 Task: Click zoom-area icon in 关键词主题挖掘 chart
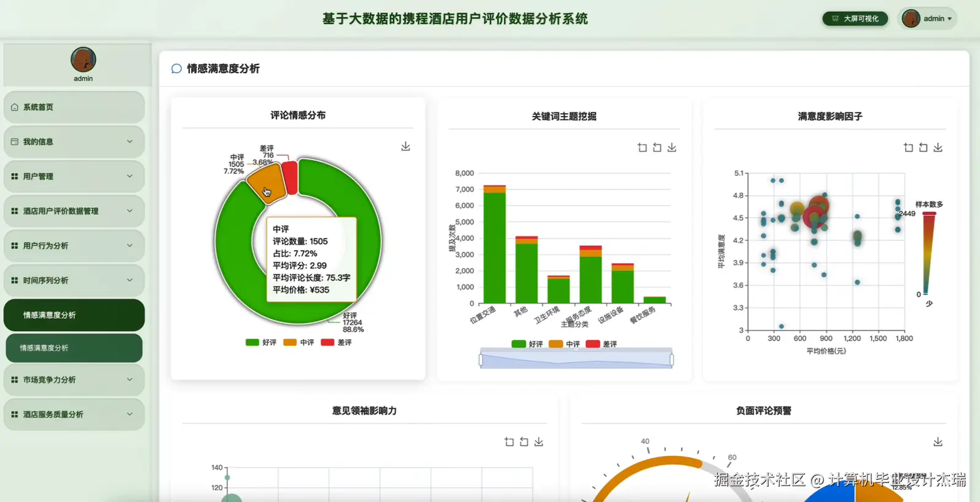pyautogui.click(x=642, y=147)
